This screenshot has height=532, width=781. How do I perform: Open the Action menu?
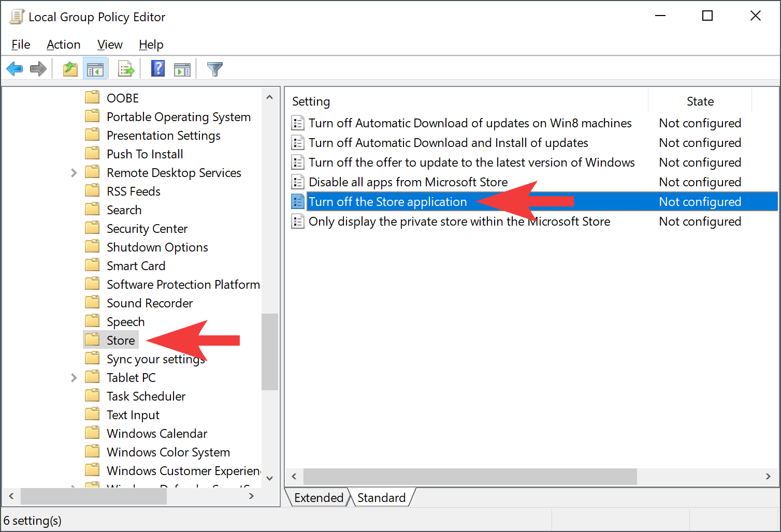pos(63,45)
